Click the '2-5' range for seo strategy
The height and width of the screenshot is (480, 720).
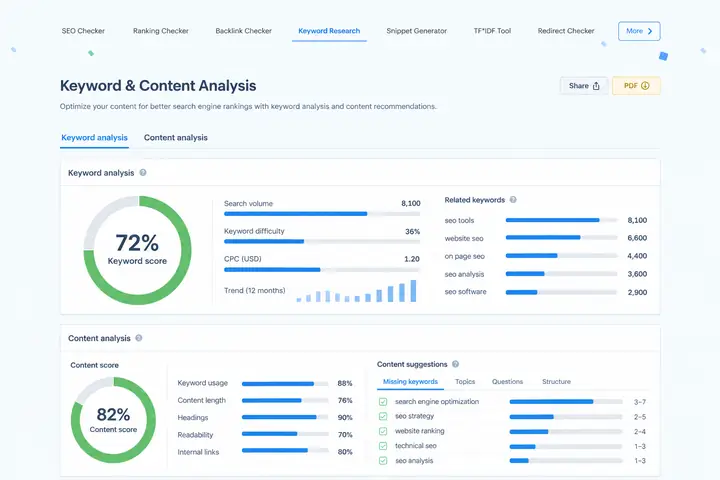pyautogui.click(x=640, y=417)
